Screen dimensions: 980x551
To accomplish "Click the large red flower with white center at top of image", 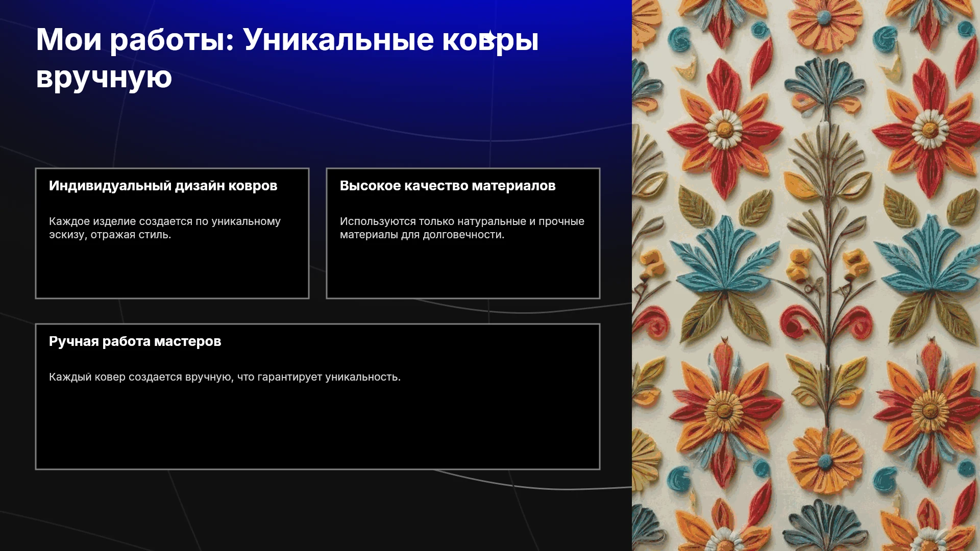I will [x=724, y=128].
